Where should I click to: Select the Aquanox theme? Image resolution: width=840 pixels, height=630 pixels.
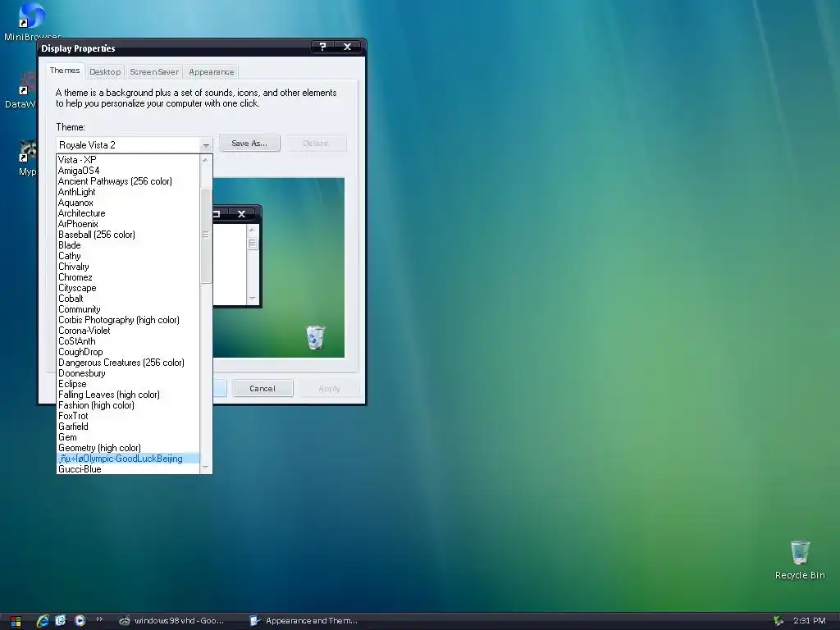click(128, 203)
